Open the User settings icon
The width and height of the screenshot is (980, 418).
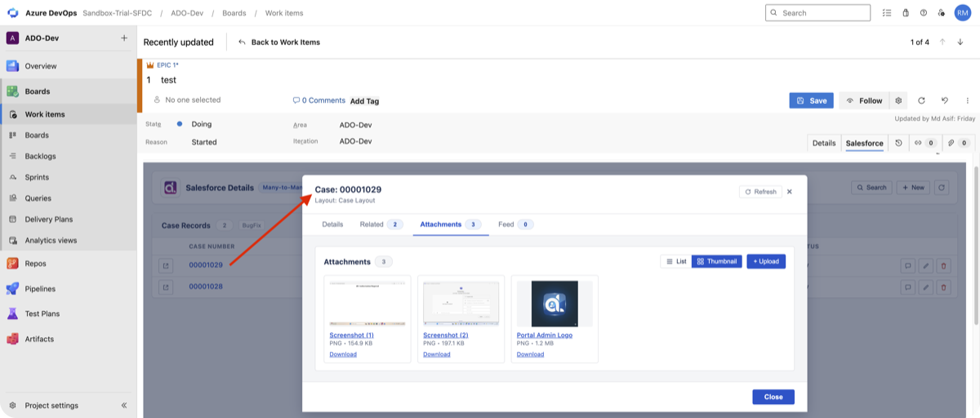(942, 13)
